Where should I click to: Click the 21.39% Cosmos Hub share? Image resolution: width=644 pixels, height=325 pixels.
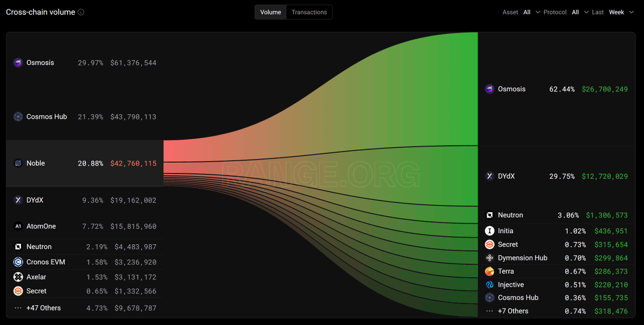click(90, 117)
